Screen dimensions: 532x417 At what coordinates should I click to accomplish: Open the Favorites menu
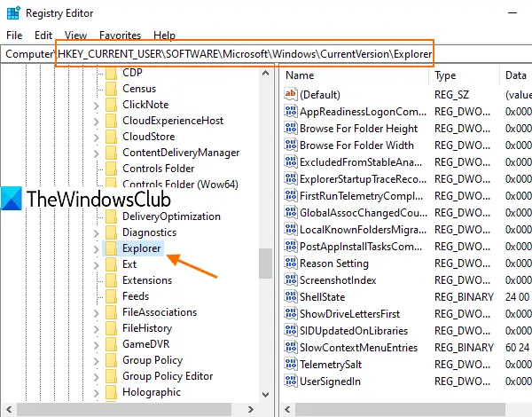click(120, 35)
